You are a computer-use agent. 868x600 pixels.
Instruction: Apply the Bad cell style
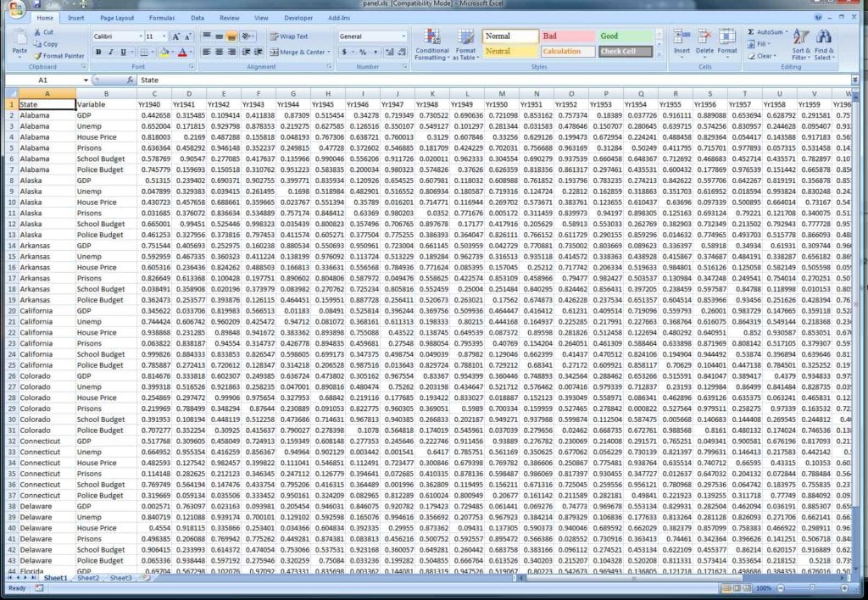[566, 36]
